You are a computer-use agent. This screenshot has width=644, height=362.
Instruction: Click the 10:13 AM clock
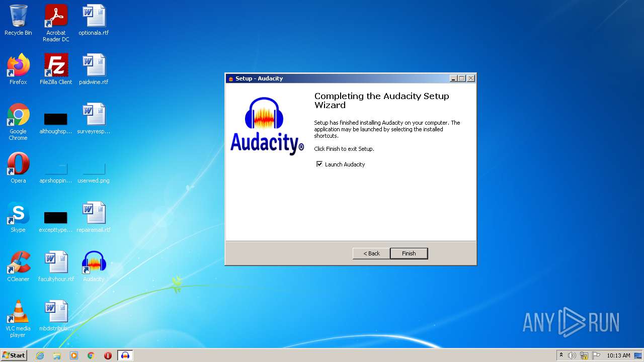(618, 355)
